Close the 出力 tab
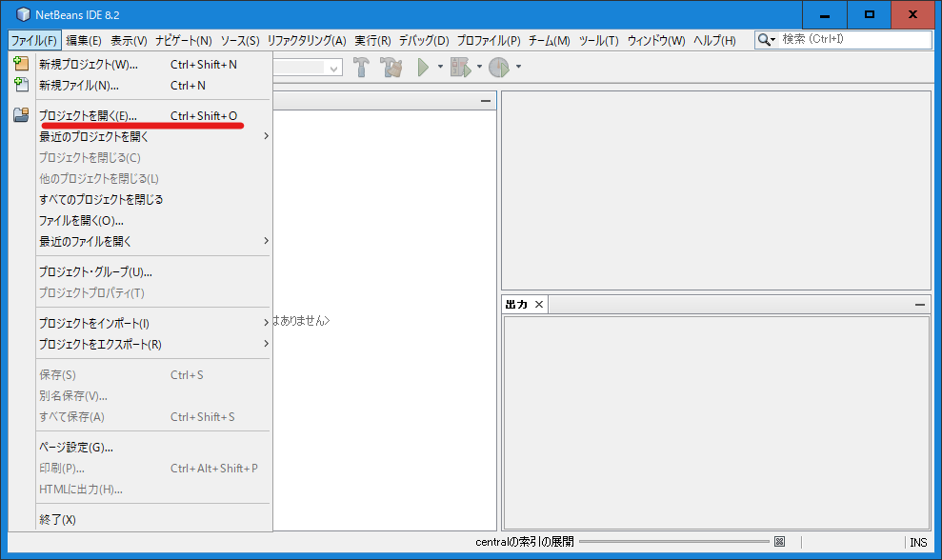 point(538,305)
